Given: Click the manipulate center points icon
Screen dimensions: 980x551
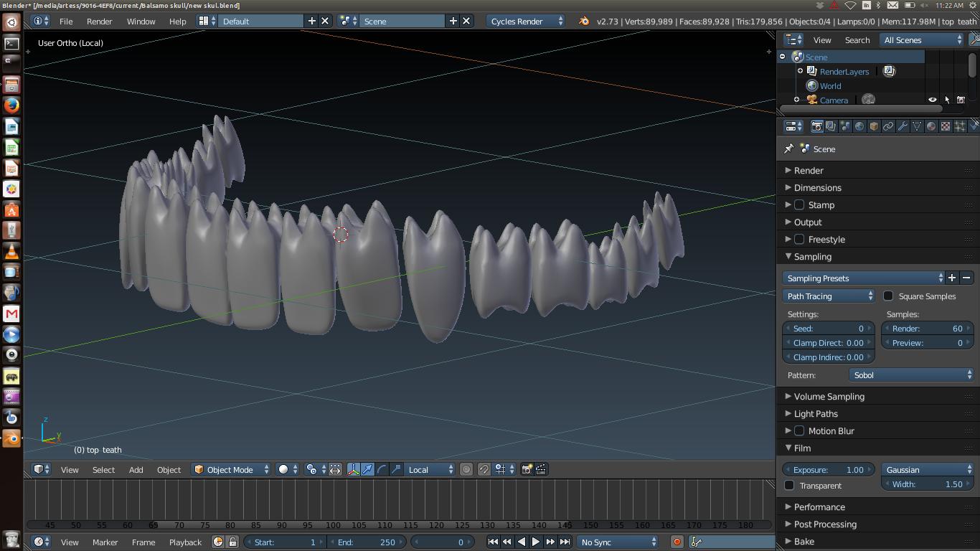Looking at the screenshot, I should pyautogui.click(x=335, y=469).
